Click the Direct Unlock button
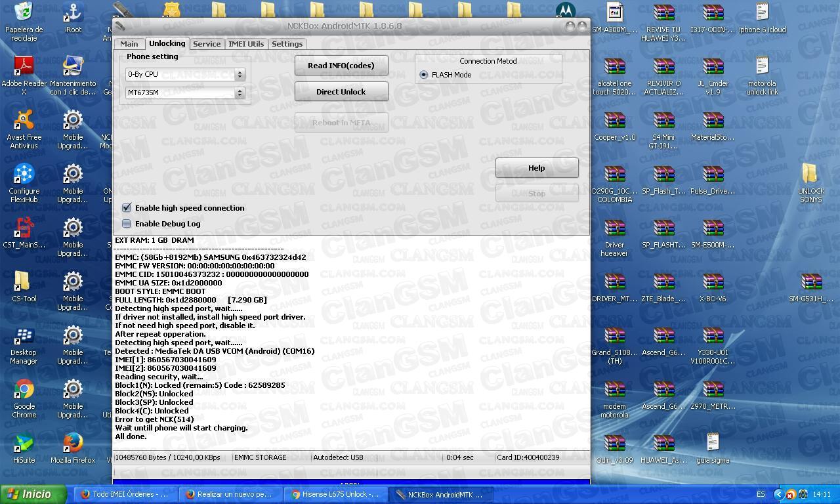Viewport: 840px width, 504px height. click(341, 92)
